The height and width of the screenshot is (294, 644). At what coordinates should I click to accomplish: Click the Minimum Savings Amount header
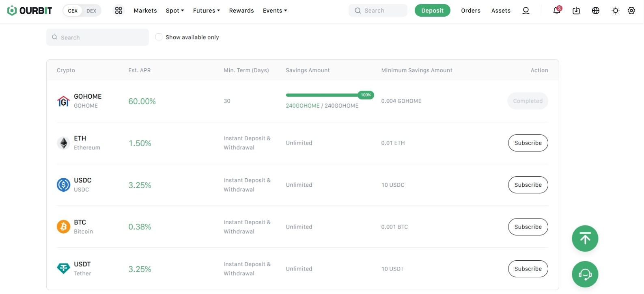tap(417, 70)
